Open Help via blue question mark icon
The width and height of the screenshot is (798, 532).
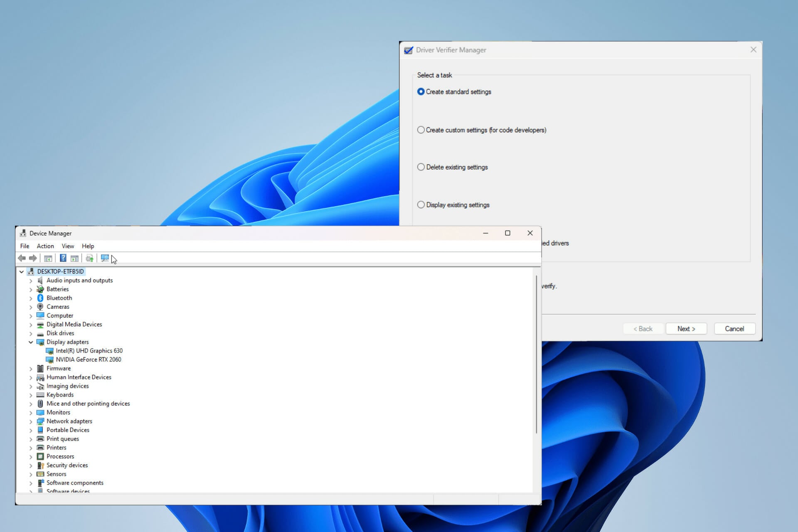pyautogui.click(x=63, y=258)
